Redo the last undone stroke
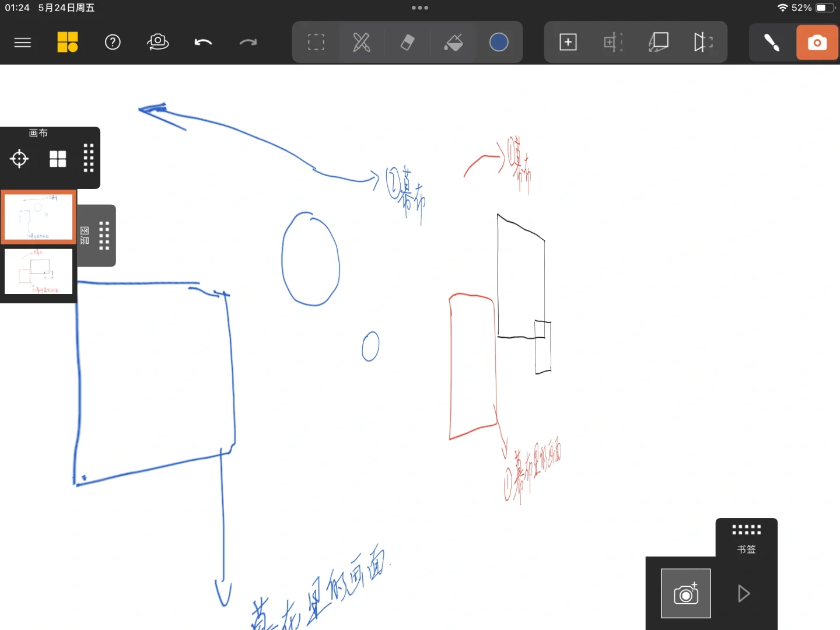840x630 pixels. 248,42
